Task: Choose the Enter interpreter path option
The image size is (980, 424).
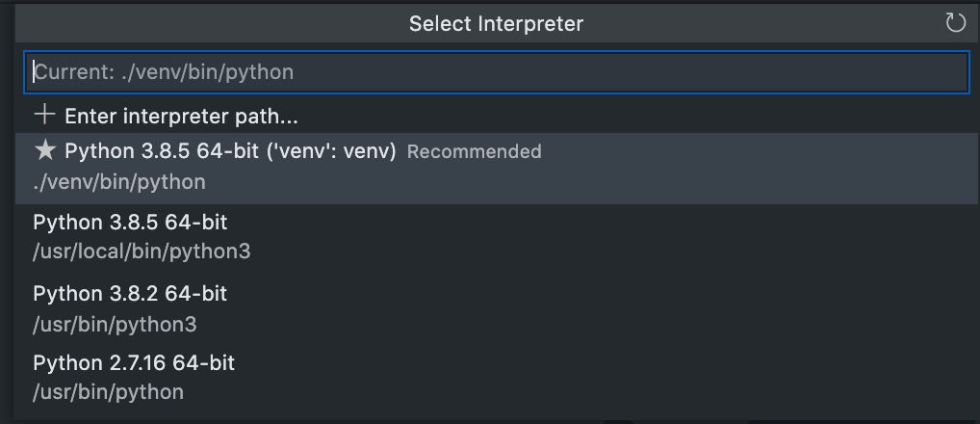Action: 181,117
